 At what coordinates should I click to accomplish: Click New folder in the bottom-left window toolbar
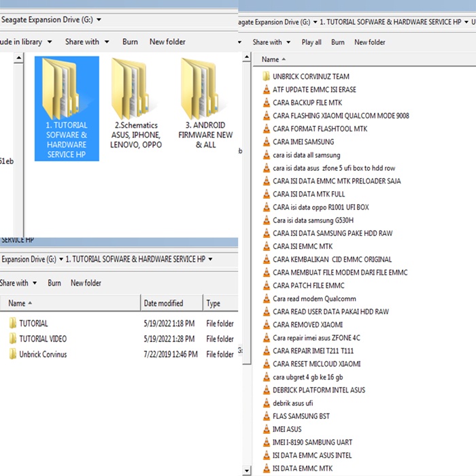point(86,283)
